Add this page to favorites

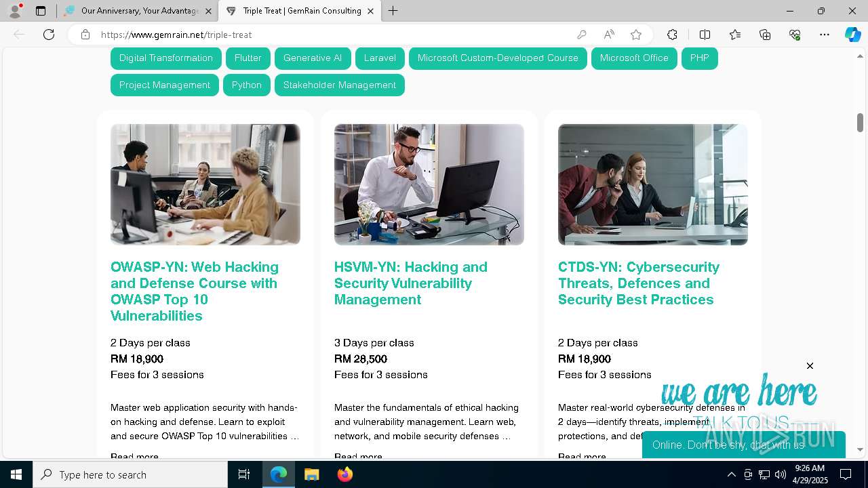pos(636,35)
